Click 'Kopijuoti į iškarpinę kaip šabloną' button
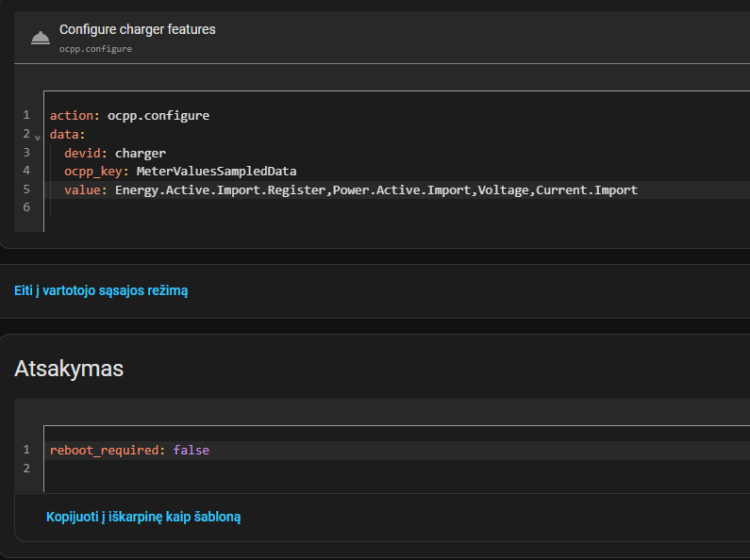This screenshot has height=560, width=750. click(143, 517)
